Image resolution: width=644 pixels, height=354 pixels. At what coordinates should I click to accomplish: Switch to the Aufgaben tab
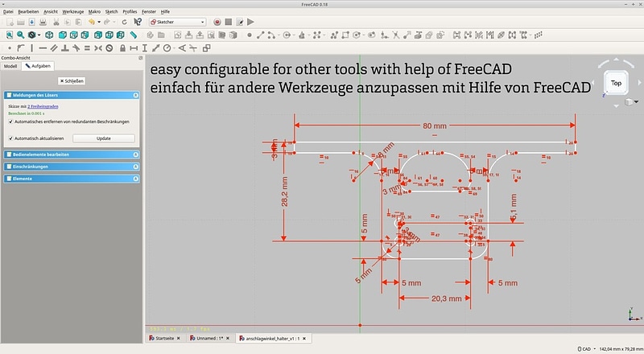[x=38, y=66]
